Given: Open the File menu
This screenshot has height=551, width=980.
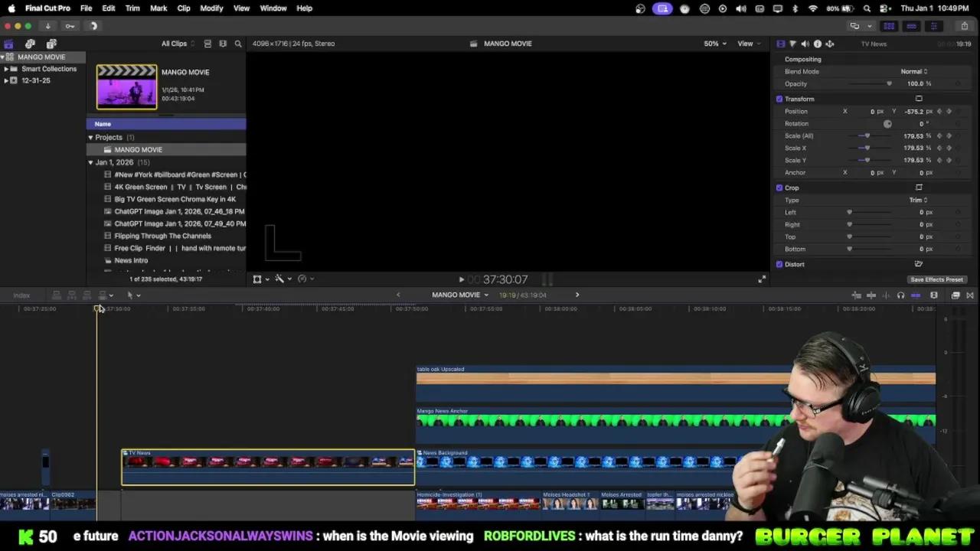Looking at the screenshot, I should tap(86, 8).
